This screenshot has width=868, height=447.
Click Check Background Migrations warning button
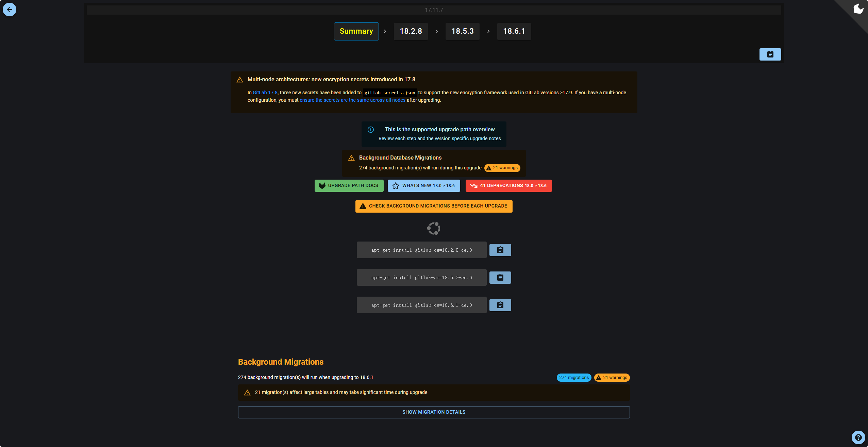(x=434, y=206)
